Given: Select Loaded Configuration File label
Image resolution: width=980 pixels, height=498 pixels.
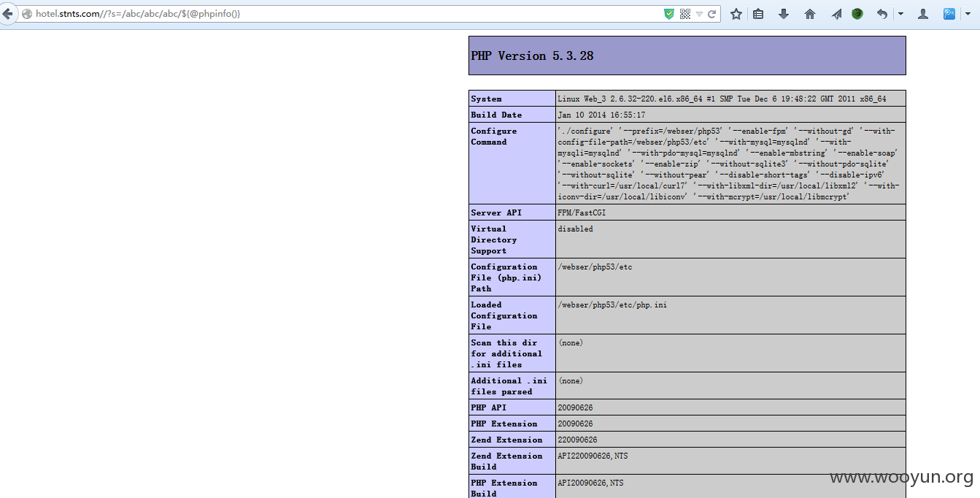Looking at the screenshot, I should [512, 315].
